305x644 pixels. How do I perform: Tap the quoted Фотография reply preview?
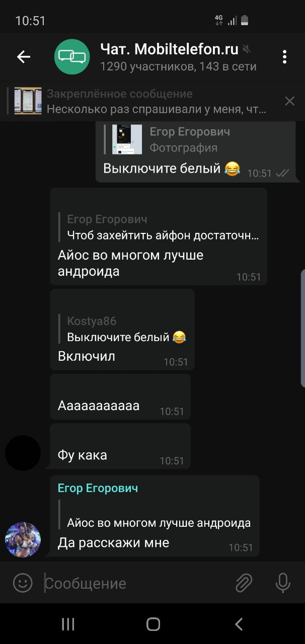[x=166, y=139]
